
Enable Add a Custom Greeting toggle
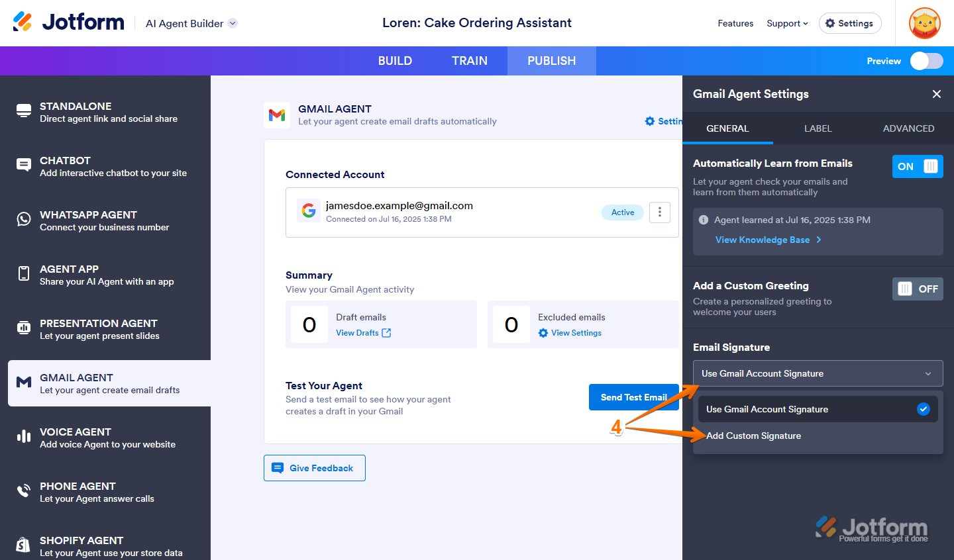[x=918, y=289]
